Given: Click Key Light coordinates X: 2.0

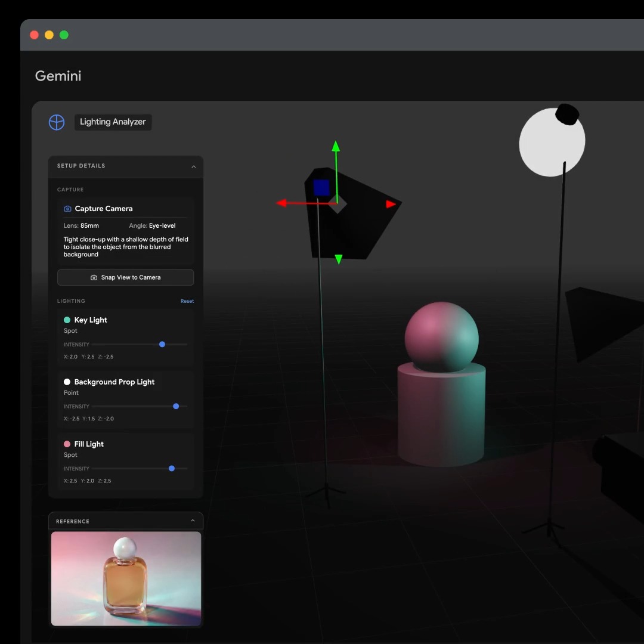Looking at the screenshot, I should pyautogui.click(x=70, y=357).
